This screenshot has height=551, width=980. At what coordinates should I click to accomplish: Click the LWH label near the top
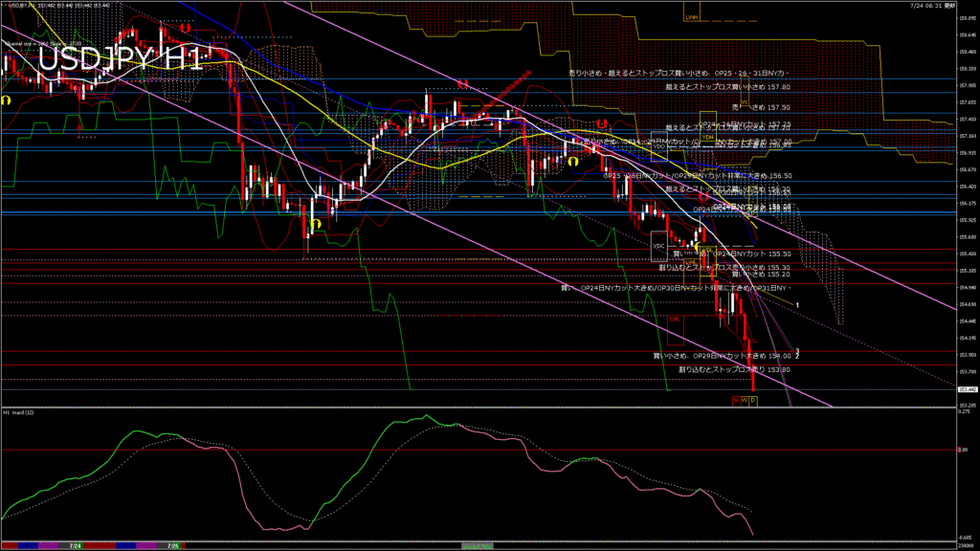[691, 17]
